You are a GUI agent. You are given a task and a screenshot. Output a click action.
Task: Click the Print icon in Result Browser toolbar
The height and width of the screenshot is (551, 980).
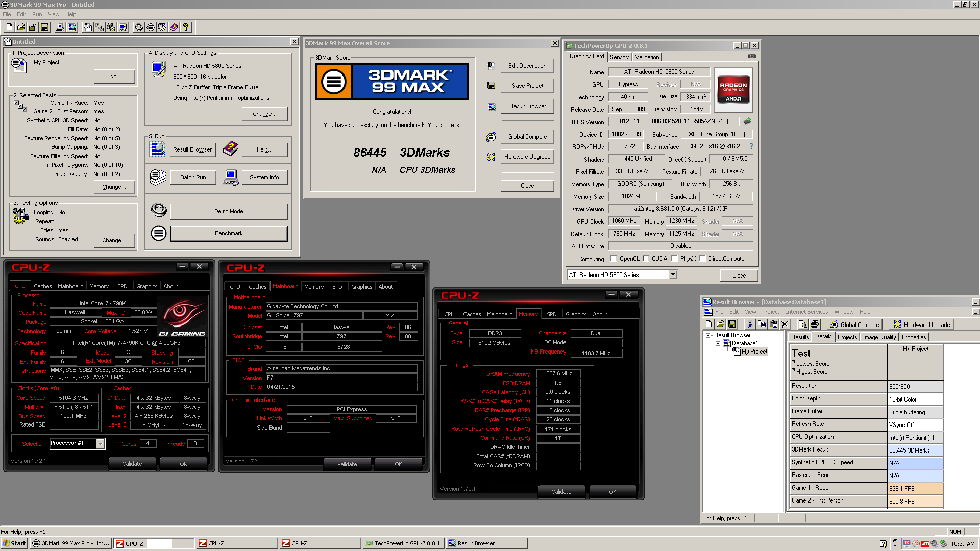point(815,324)
